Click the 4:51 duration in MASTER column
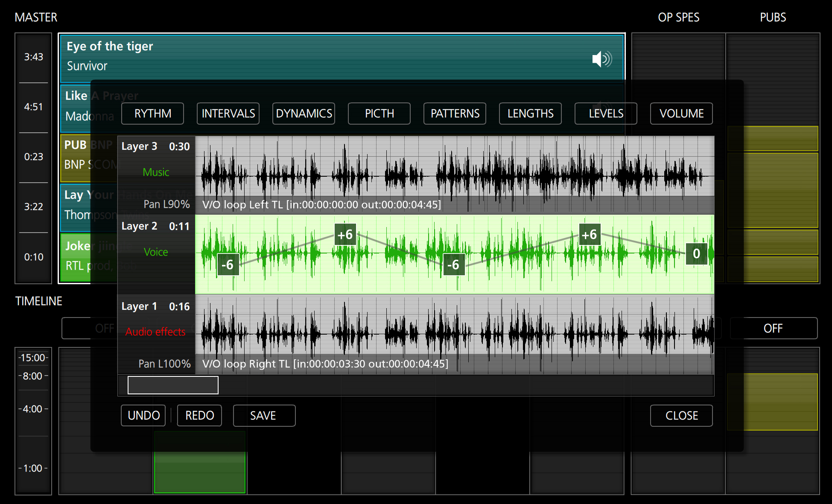 (x=33, y=107)
